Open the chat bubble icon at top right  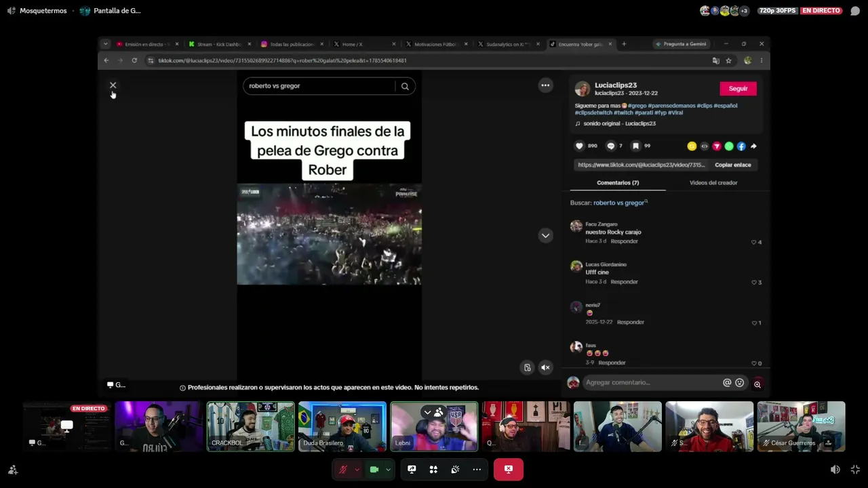tap(855, 11)
